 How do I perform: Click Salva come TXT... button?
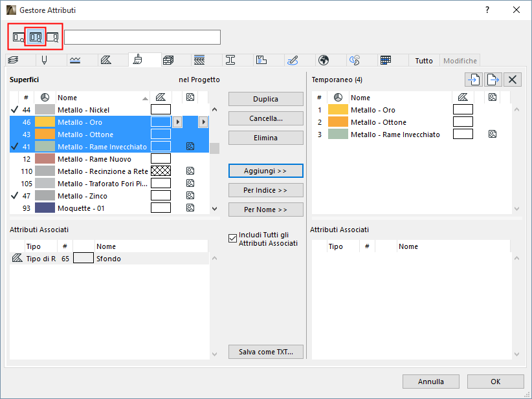pos(265,352)
